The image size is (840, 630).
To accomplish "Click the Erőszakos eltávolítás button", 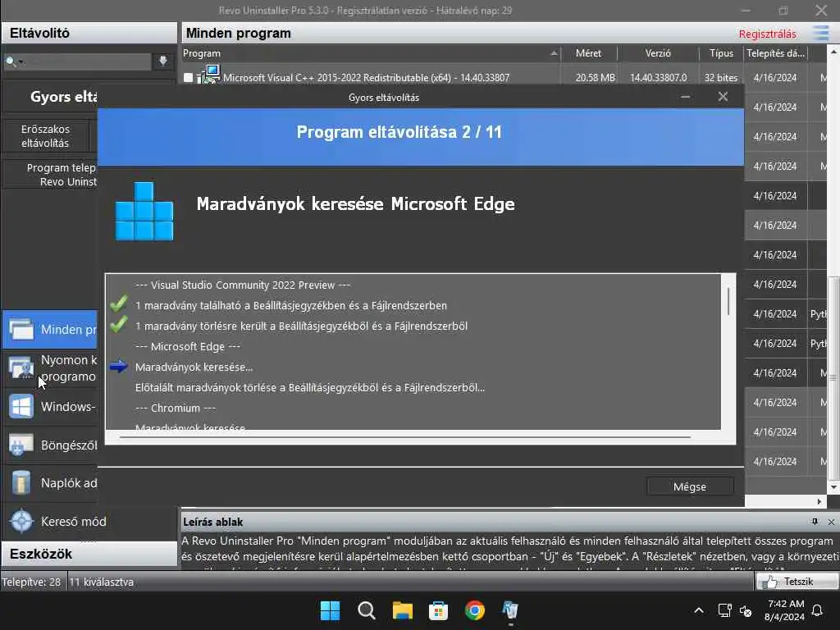I will click(45, 136).
